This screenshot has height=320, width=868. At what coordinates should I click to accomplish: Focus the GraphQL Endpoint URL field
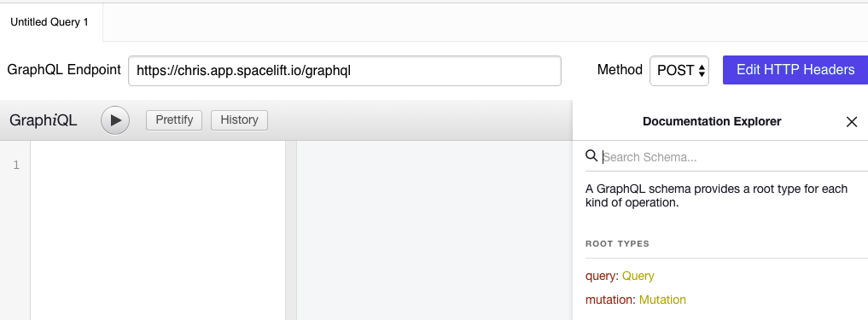point(345,71)
